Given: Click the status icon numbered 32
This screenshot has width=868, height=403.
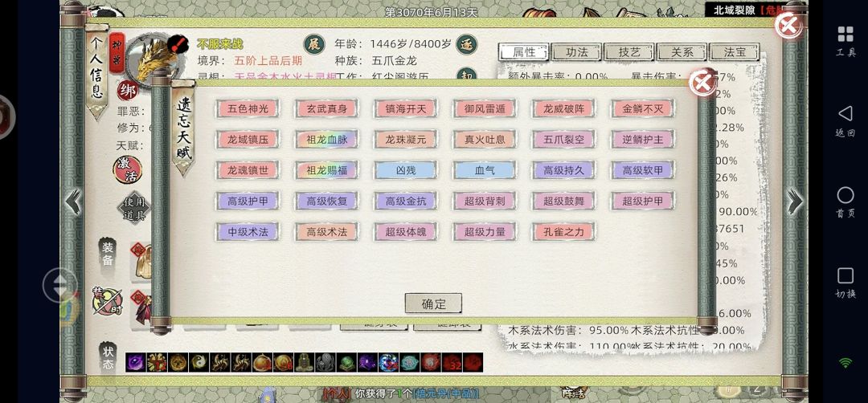Looking at the screenshot, I should click(x=452, y=363).
